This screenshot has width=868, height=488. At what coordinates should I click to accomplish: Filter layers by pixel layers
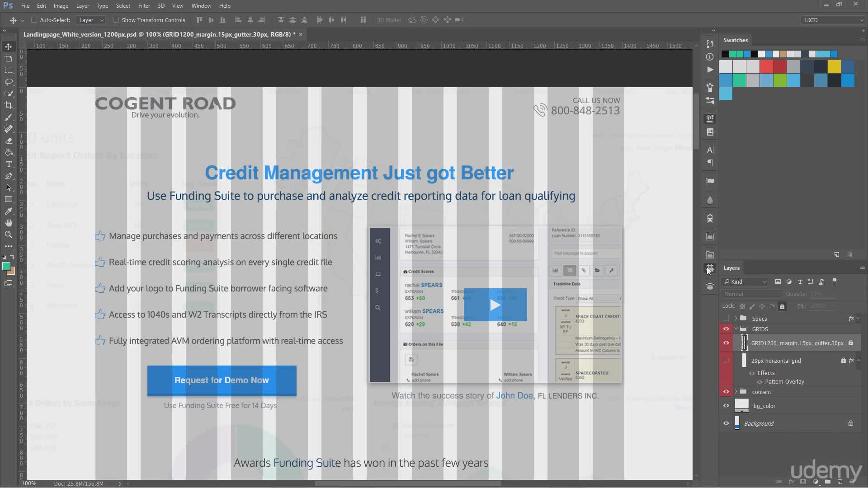[778, 282]
